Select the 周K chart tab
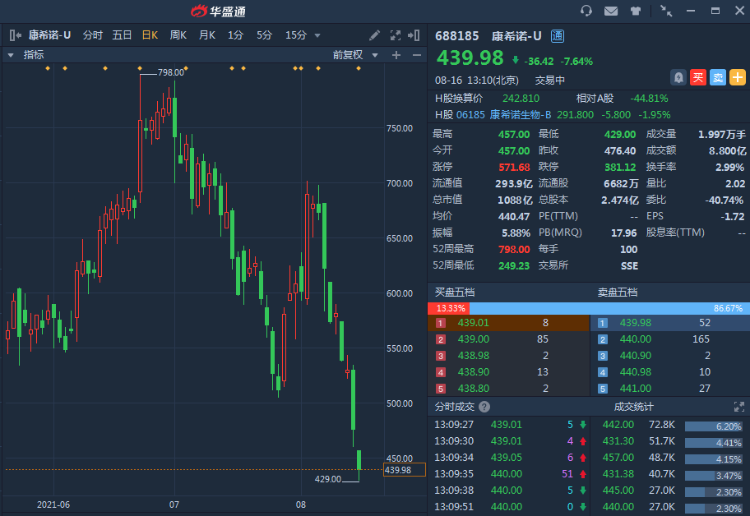This screenshot has height=516, width=750. coord(178,35)
